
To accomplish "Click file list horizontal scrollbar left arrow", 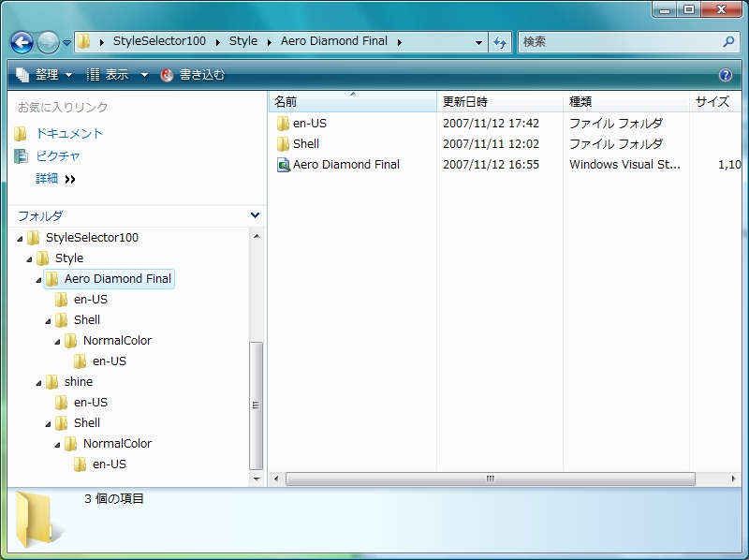I will point(276,479).
